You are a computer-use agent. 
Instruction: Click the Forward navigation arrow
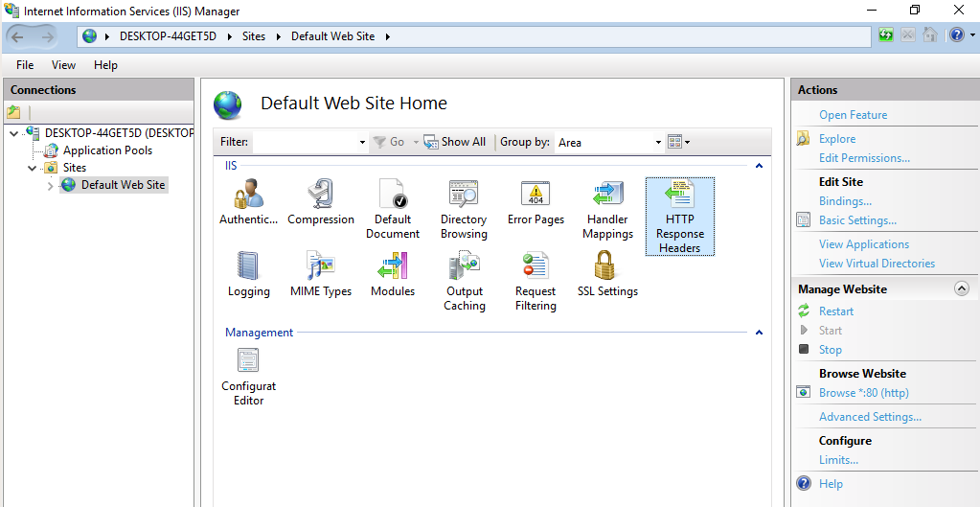tap(48, 36)
